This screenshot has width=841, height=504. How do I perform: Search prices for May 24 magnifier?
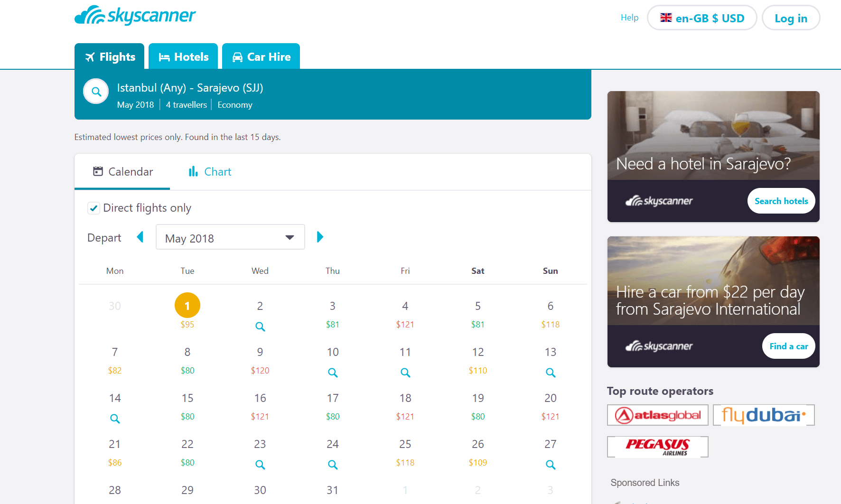click(x=333, y=465)
